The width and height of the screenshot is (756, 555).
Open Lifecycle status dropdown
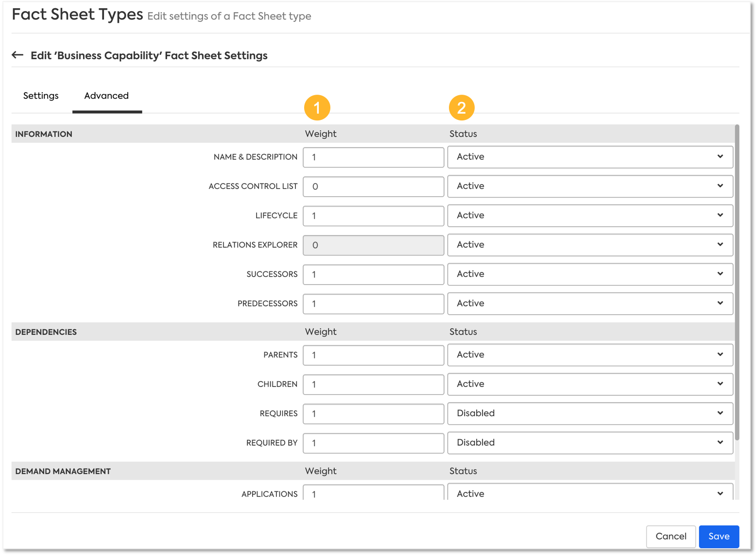(x=590, y=216)
